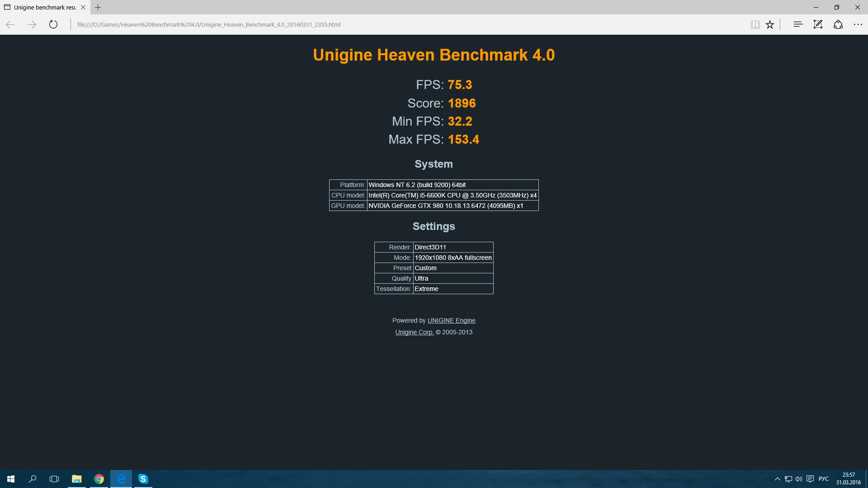The width and height of the screenshot is (868, 488).
Task: Open the UNIGINE Engine link
Action: [x=451, y=320]
